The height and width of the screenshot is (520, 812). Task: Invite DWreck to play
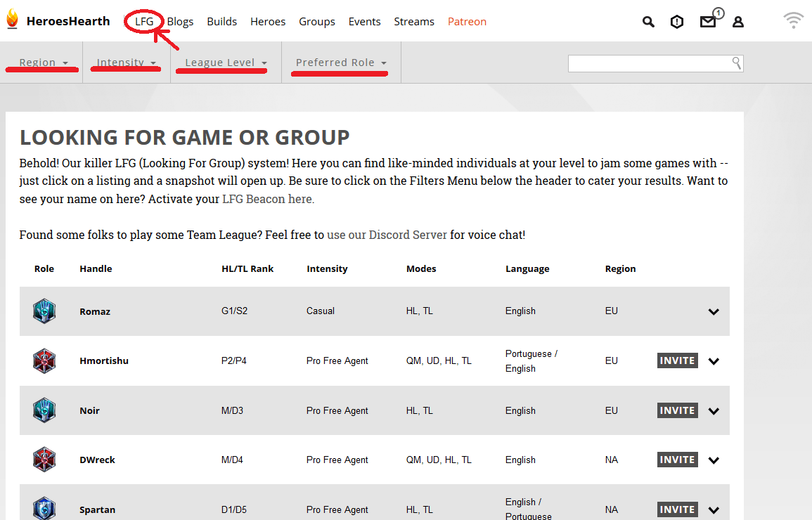[x=677, y=460]
